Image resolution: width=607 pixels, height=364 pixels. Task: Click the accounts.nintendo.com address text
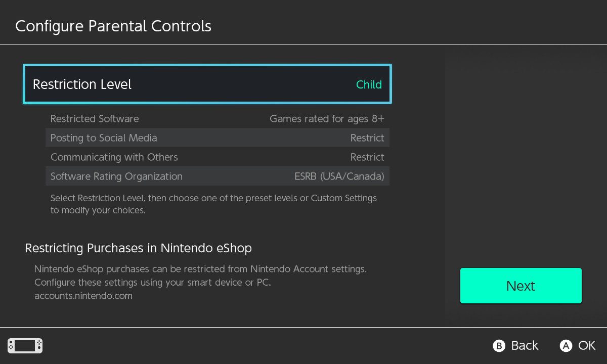[x=83, y=296]
